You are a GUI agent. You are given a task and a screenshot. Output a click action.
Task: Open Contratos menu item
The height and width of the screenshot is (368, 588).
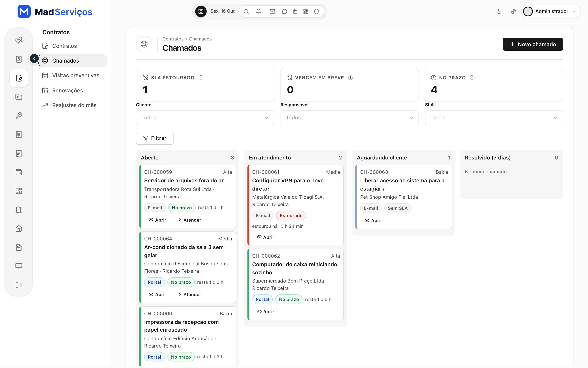pyautogui.click(x=73, y=46)
